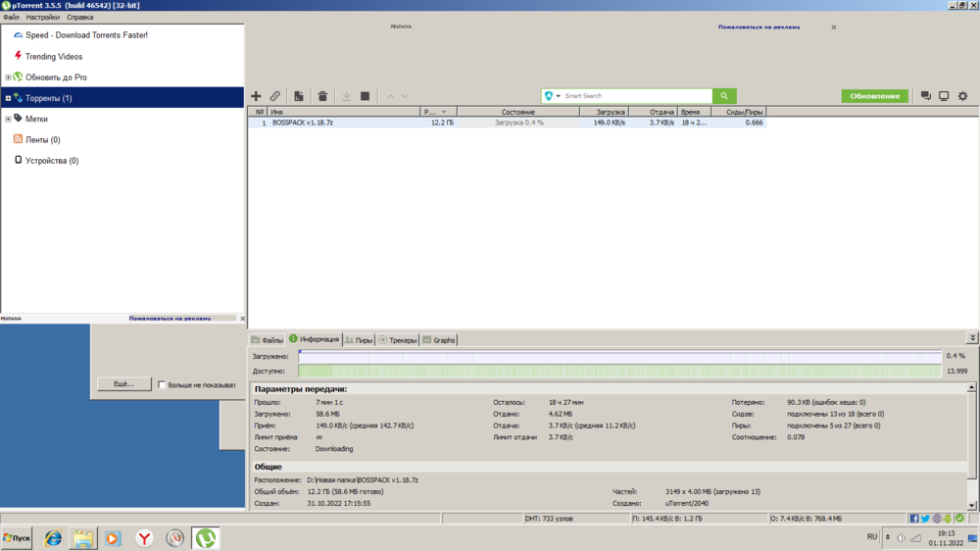Click the Add Torrent from URL link icon
The image size is (980, 551).
pyautogui.click(x=275, y=96)
